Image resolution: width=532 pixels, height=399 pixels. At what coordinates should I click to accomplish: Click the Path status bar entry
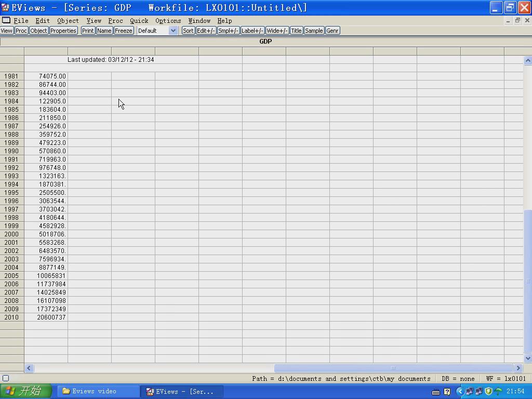[341, 379]
